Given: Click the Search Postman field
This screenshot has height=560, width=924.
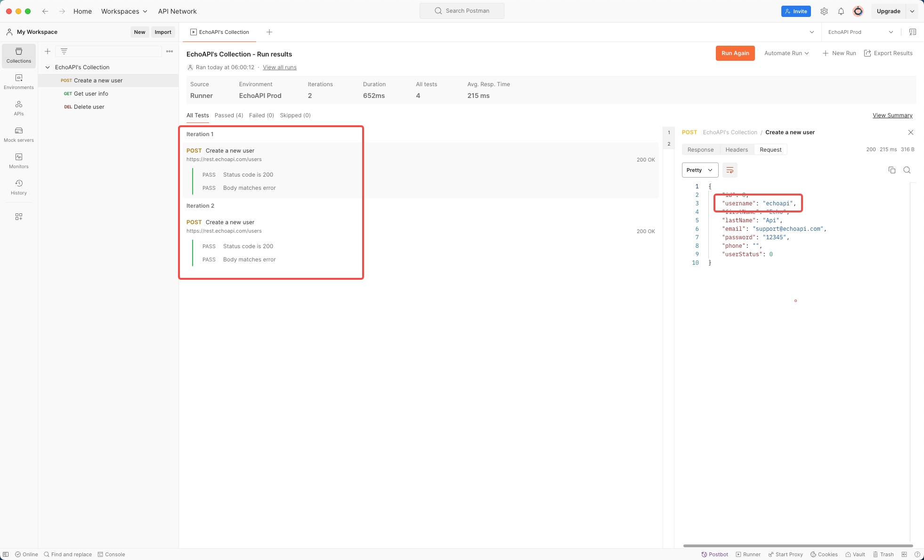Looking at the screenshot, I should tap(462, 11).
